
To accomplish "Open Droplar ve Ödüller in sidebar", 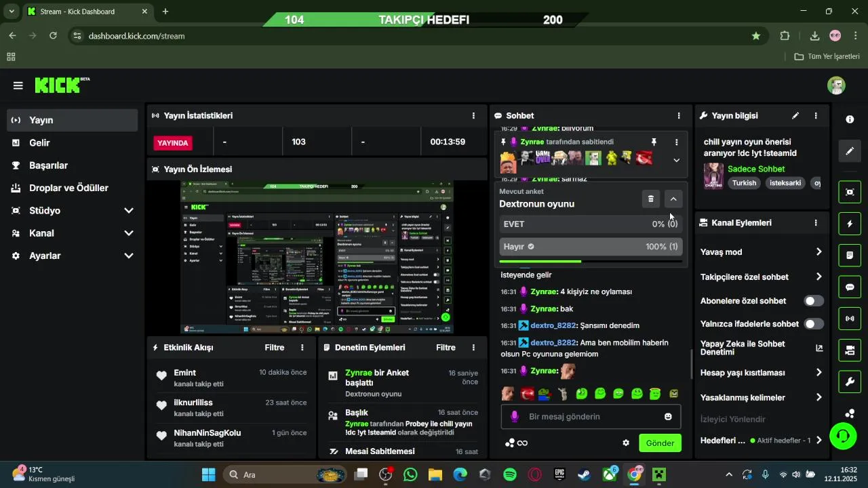I will (x=73, y=188).
